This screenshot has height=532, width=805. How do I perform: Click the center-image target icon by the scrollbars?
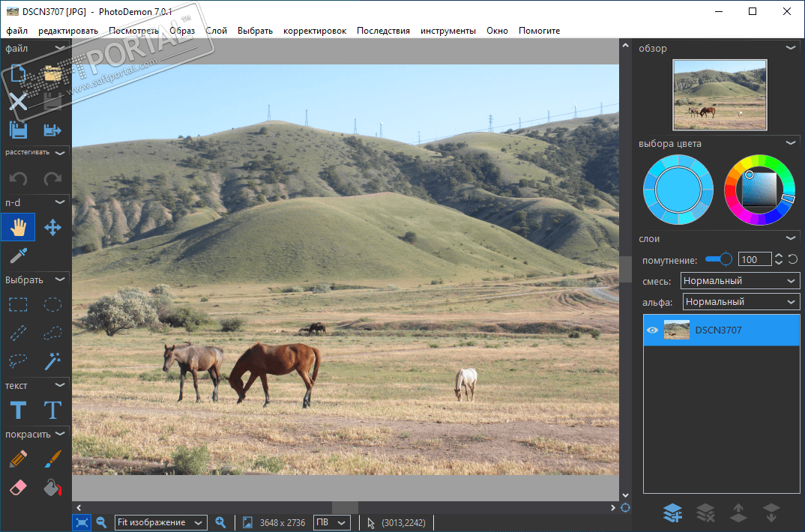[x=625, y=508]
